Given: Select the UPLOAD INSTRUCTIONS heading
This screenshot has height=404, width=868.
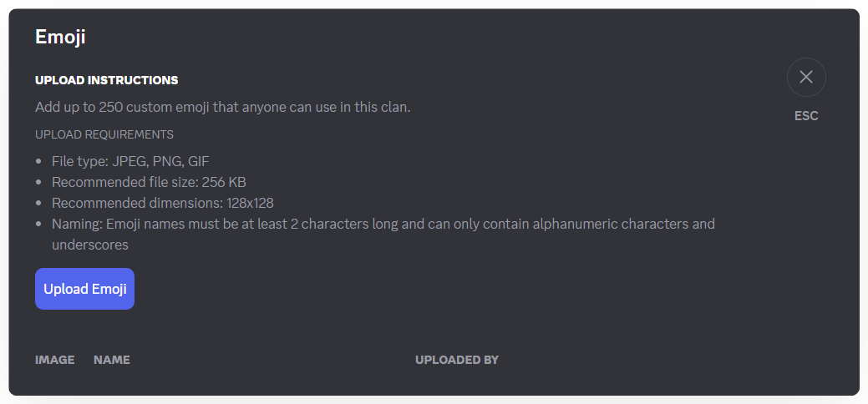Looking at the screenshot, I should [x=106, y=80].
